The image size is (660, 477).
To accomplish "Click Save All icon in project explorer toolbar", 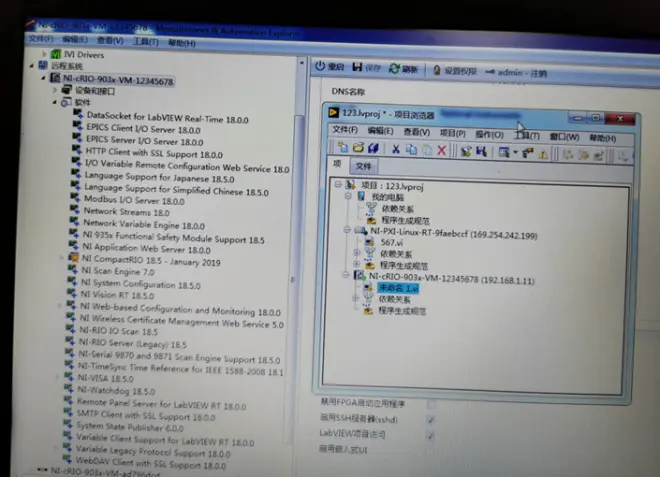I will click(x=373, y=148).
